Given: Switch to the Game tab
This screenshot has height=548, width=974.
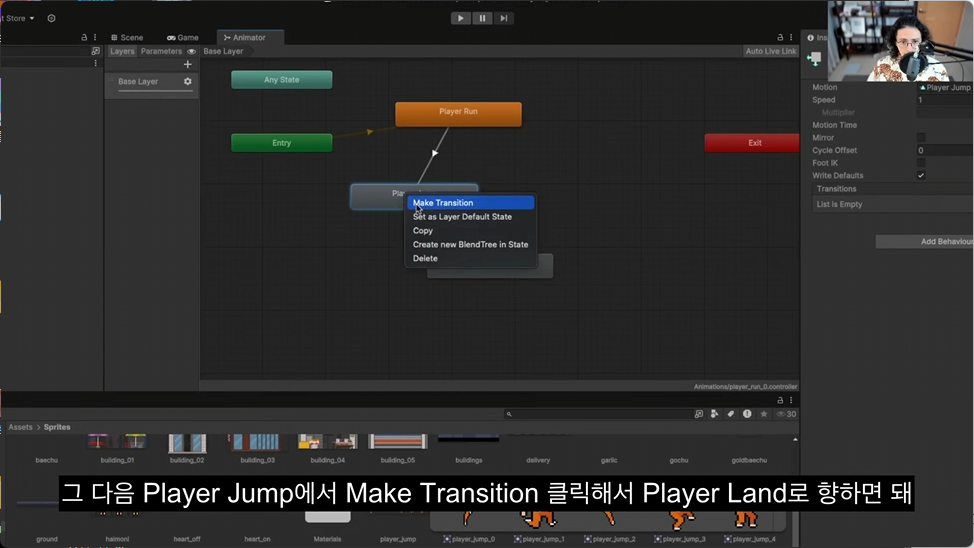Looking at the screenshot, I should 183,37.
